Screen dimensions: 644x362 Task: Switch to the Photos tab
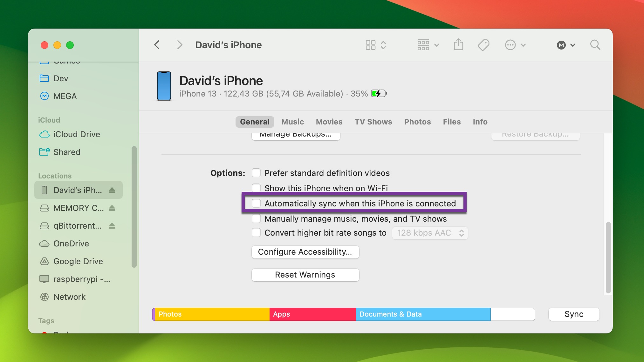[417, 122]
